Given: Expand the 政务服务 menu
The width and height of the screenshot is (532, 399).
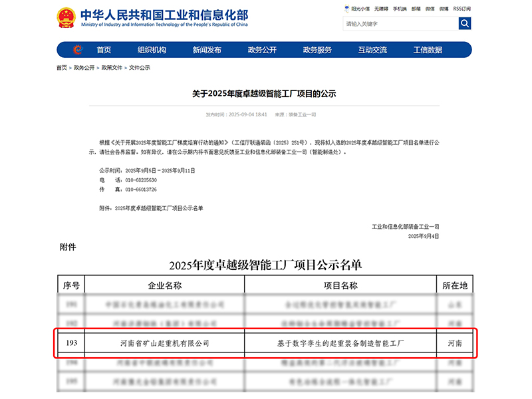Looking at the screenshot, I should (317, 49).
